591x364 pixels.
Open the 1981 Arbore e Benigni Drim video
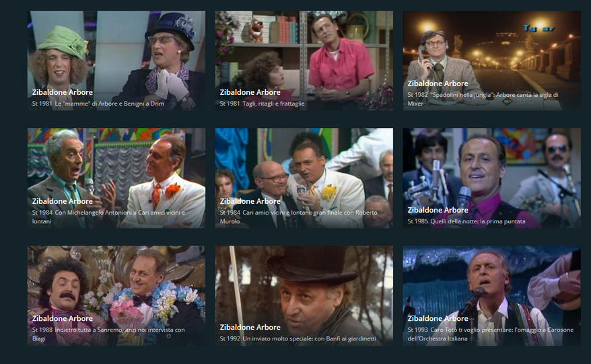[x=116, y=61]
